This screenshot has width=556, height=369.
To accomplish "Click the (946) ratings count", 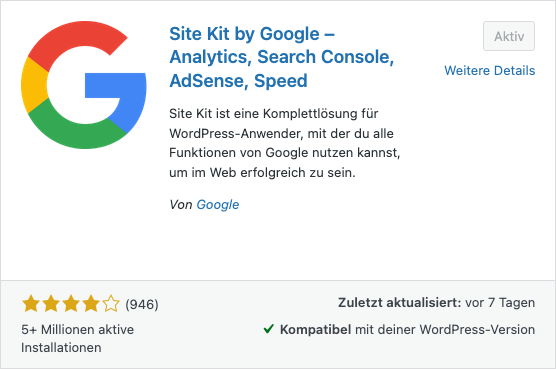I will pos(142,304).
